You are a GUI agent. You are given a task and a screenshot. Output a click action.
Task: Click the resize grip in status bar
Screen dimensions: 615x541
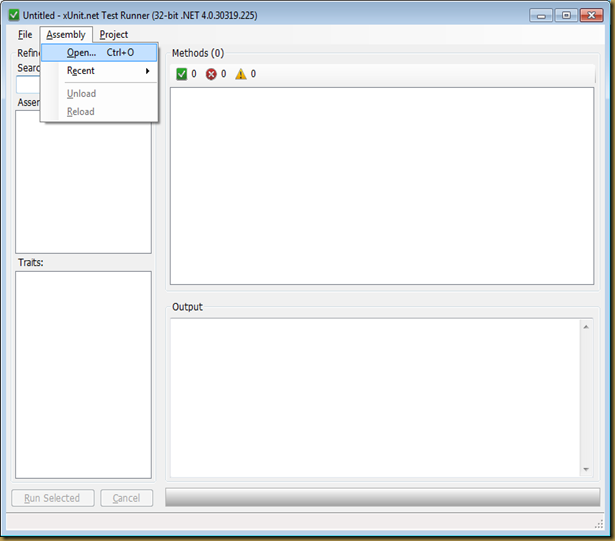pos(599,524)
